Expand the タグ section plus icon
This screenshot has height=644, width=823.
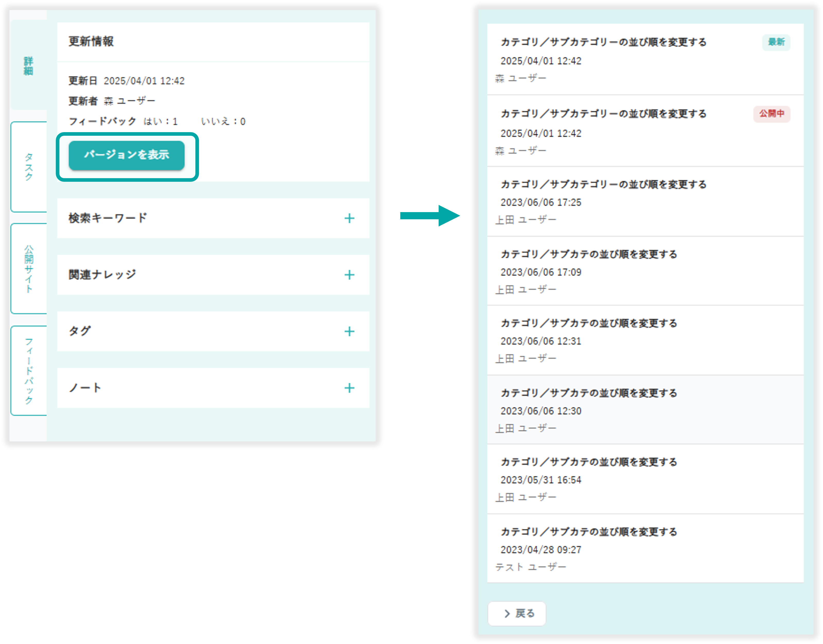click(x=349, y=331)
